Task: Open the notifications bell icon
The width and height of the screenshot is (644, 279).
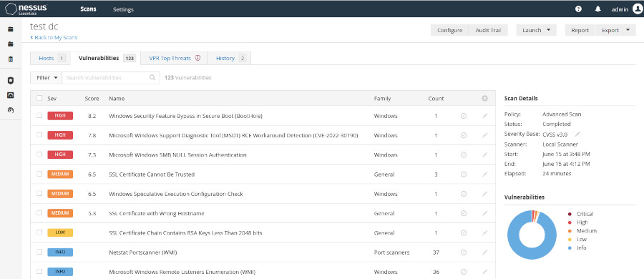Action: pos(598,9)
